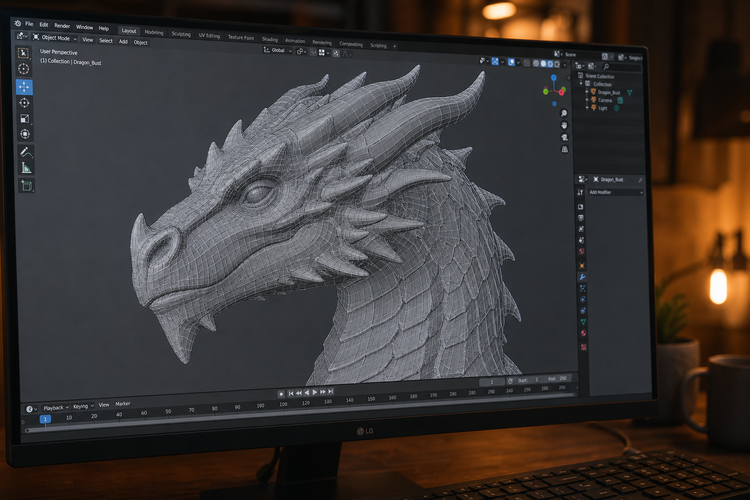This screenshot has height=500, width=750.
Task: Open the viewport Object menu
Action: point(141,43)
